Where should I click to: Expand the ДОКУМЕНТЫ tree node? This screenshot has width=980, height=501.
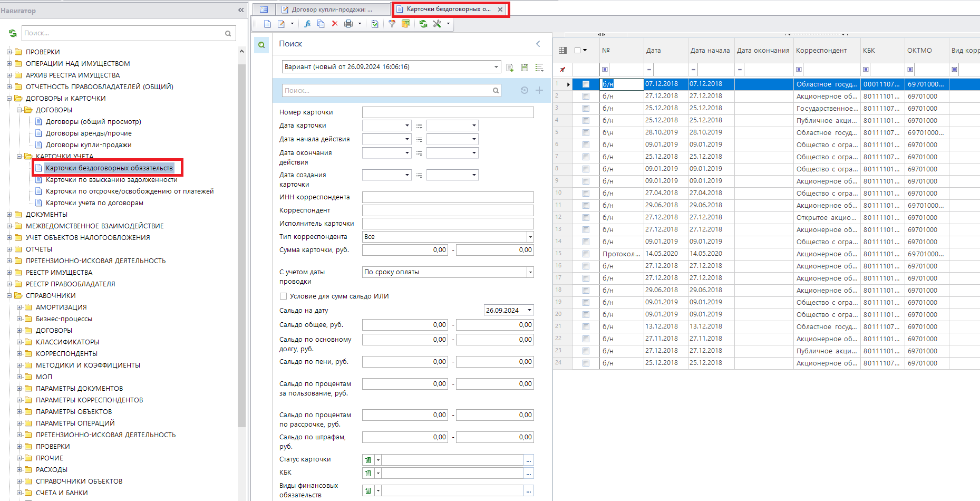point(9,215)
